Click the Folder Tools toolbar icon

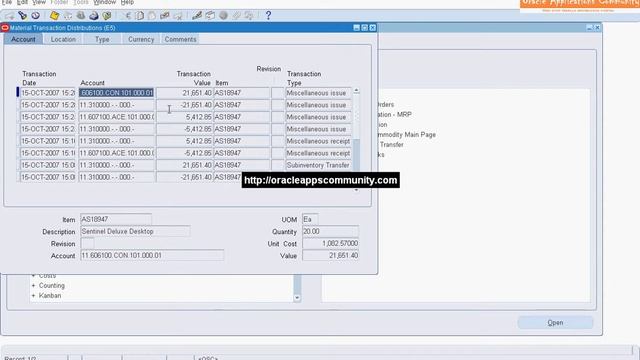pos(249,16)
